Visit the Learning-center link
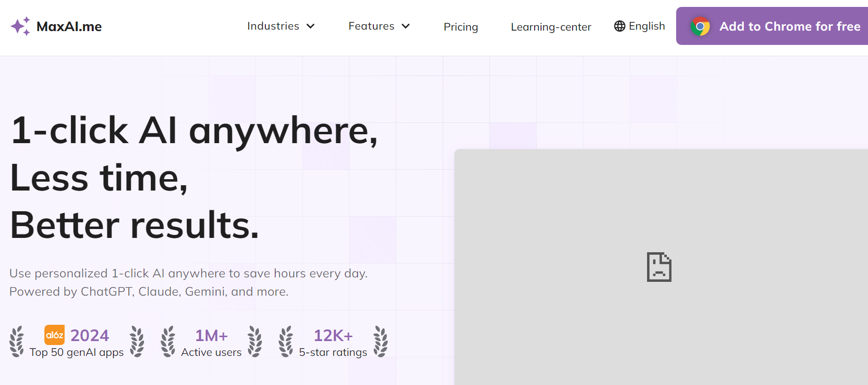This screenshot has height=385, width=868. (551, 27)
